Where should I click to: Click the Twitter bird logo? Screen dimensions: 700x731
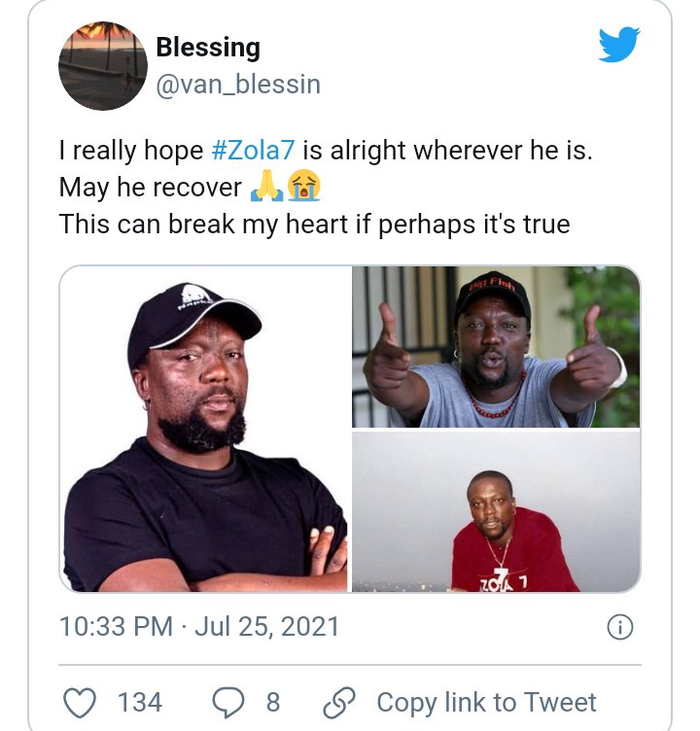coord(618,46)
